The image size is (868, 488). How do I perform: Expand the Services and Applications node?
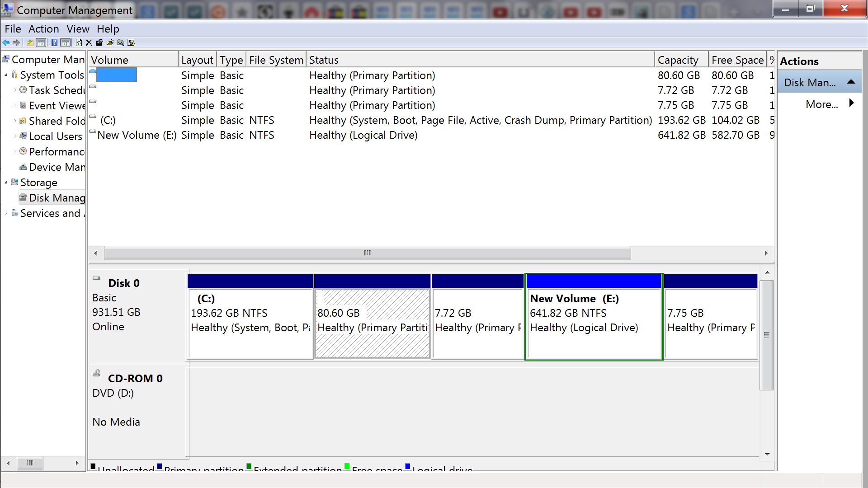[6, 213]
